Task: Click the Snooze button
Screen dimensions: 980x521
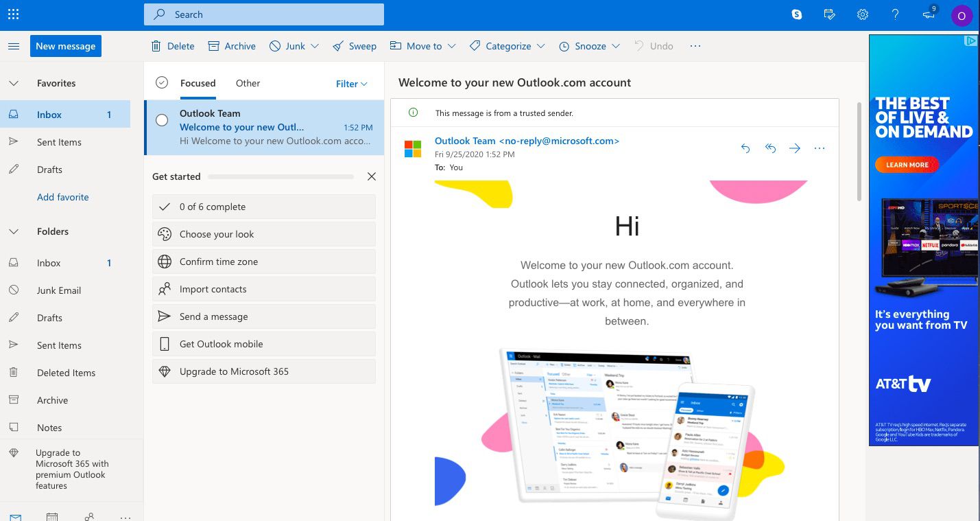Action: 582,46
